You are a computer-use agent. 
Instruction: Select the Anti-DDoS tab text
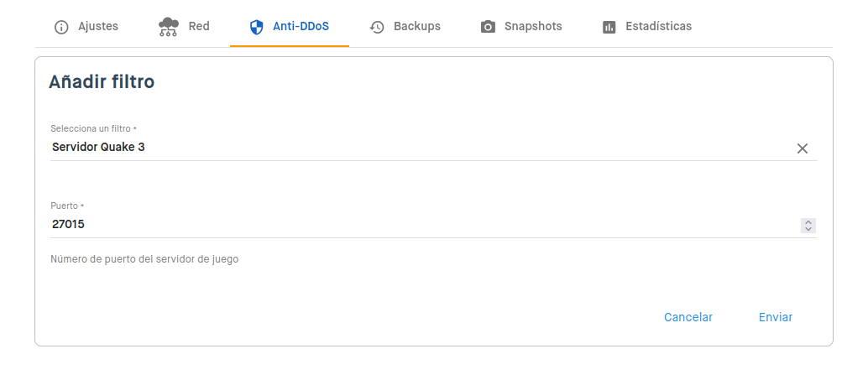click(x=301, y=26)
